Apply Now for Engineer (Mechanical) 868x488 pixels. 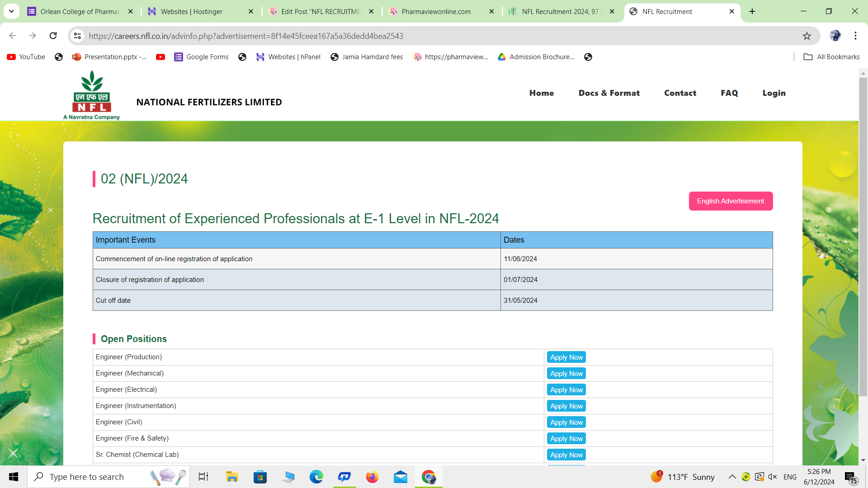coord(566,374)
